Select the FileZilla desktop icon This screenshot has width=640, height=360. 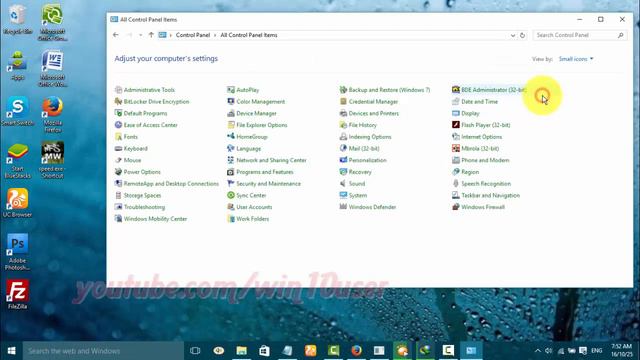17,294
